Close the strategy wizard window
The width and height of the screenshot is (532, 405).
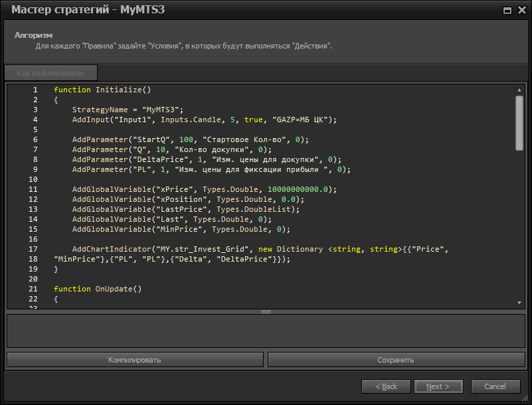[x=522, y=10]
